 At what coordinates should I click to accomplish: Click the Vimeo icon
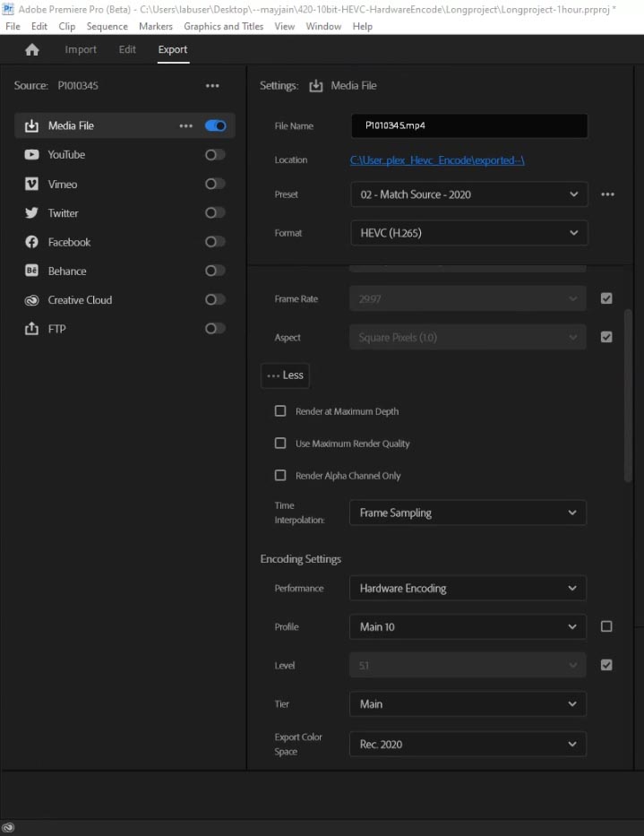coord(31,184)
